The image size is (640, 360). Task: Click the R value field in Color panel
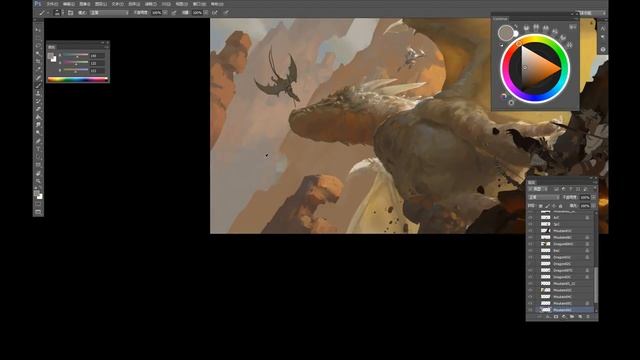coord(97,55)
